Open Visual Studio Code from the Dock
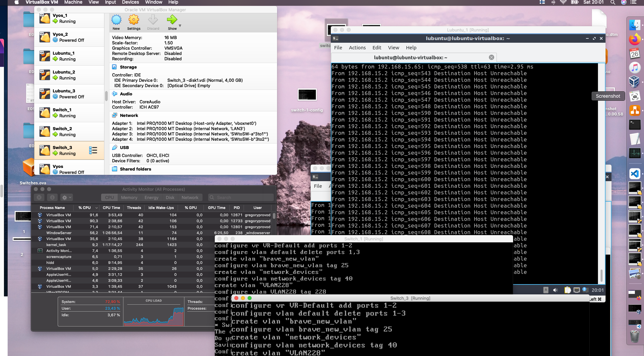 [x=635, y=174]
